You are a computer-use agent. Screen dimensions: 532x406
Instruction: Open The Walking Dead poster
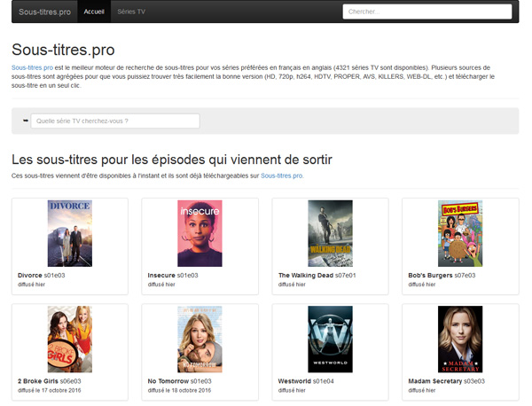(x=330, y=233)
